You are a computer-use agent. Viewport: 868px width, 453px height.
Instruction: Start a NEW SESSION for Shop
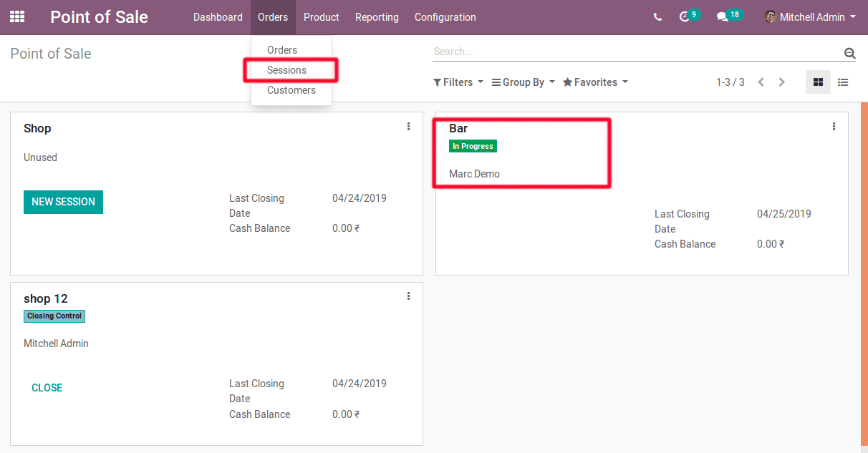[x=63, y=202]
